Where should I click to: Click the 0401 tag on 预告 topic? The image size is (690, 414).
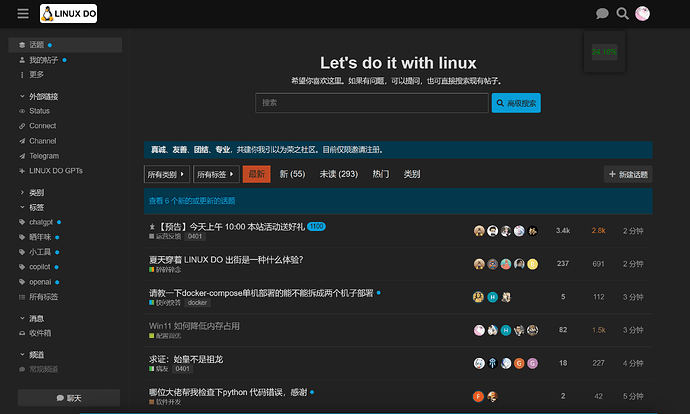click(x=195, y=236)
